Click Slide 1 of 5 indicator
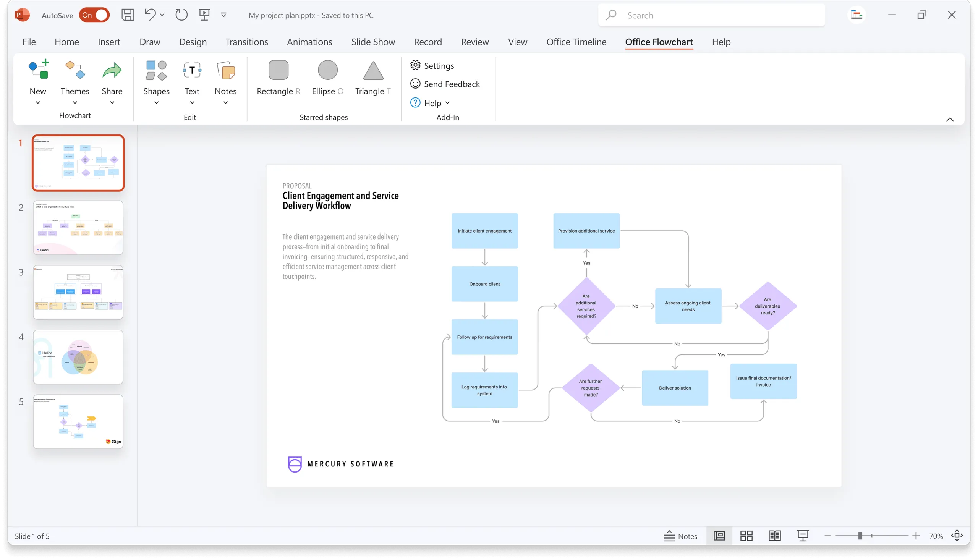 pos(32,536)
